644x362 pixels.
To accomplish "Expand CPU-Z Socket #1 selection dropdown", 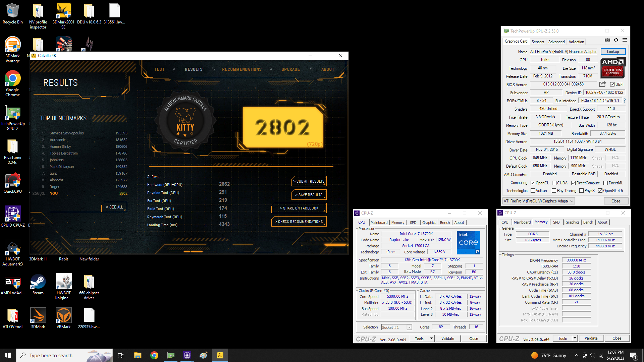I will [409, 327].
